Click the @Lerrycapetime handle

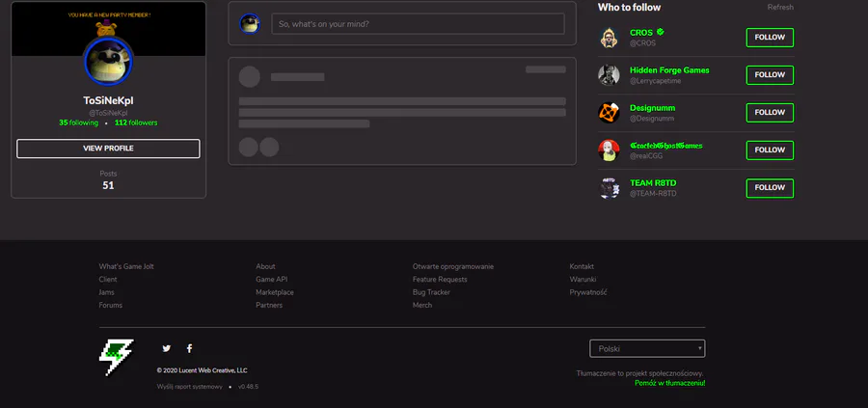tap(656, 81)
